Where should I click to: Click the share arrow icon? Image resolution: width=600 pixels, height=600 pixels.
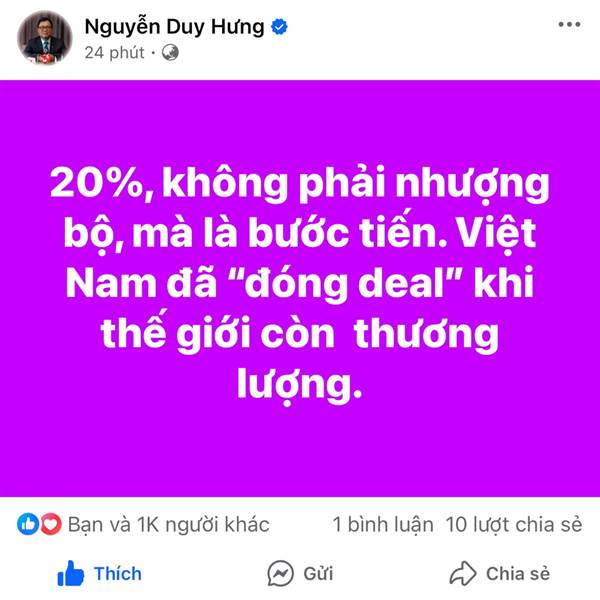463,573
